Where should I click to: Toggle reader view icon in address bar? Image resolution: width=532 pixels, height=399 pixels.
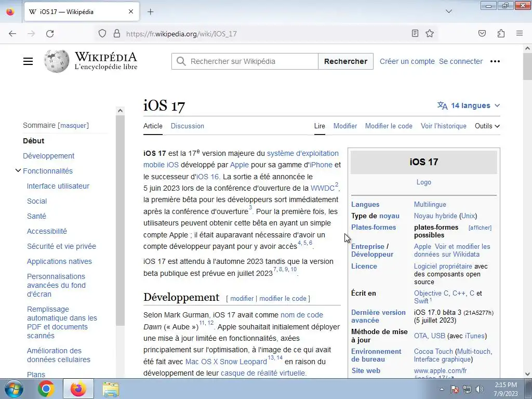click(415, 33)
